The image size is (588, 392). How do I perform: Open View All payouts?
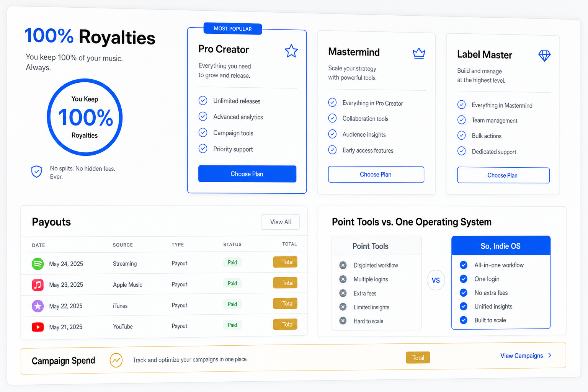[x=280, y=222]
